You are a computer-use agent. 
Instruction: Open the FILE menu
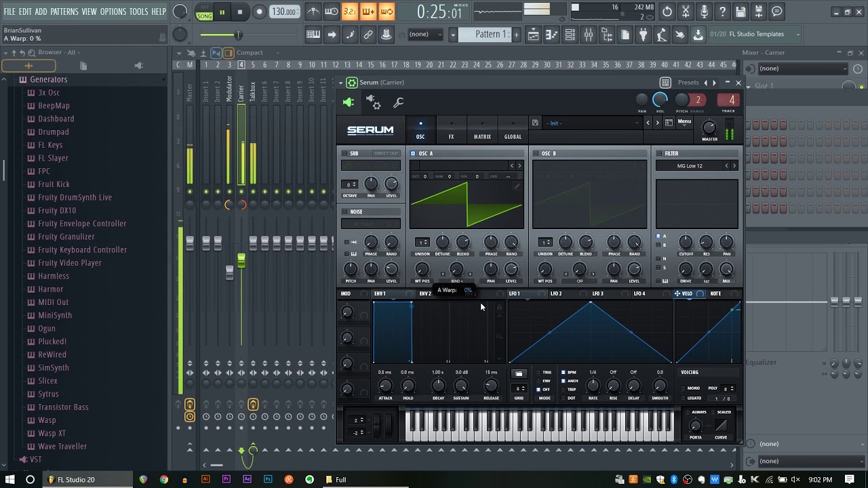(x=9, y=12)
